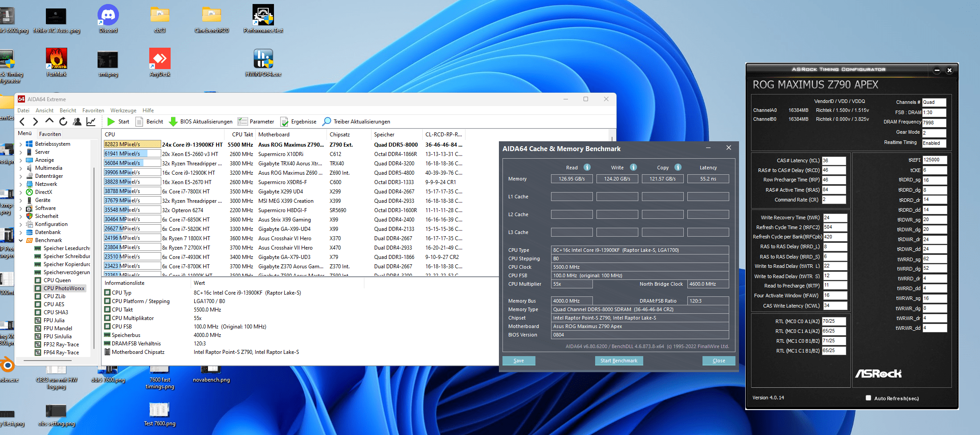Open the Favoriten menu in menu bar
The height and width of the screenshot is (435, 980).
coord(93,111)
